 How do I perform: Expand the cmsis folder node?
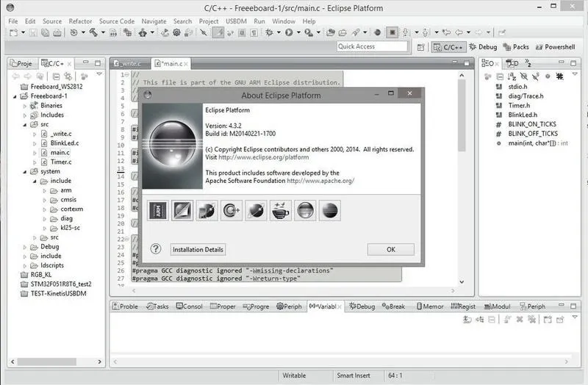(45, 200)
